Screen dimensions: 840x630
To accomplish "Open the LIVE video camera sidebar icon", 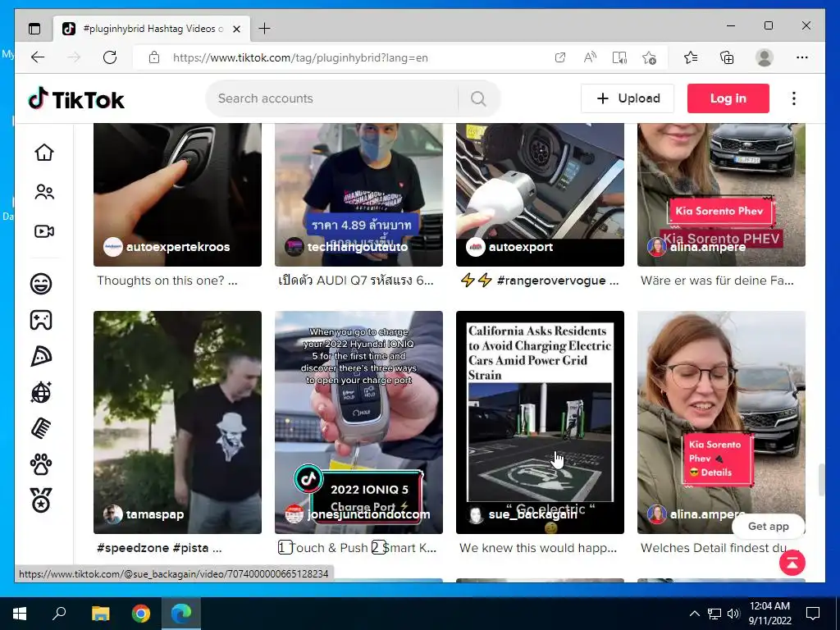I will 44,231.
